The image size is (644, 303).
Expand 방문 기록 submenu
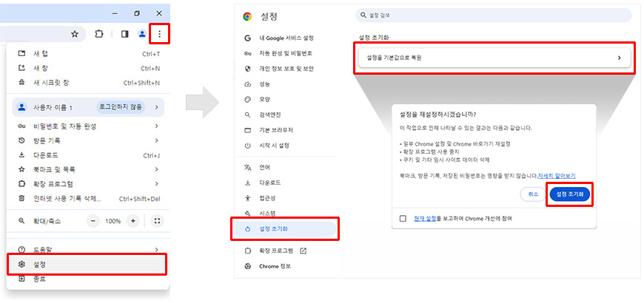click(87, 140)
